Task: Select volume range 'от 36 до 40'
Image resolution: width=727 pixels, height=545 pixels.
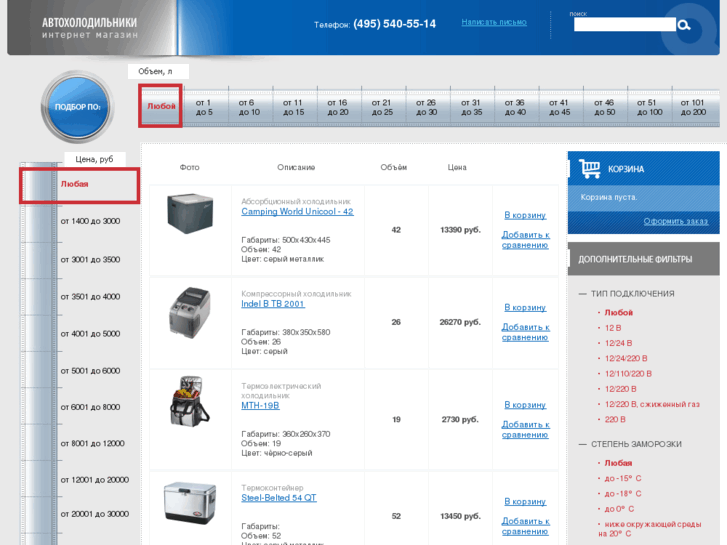Action: click(515, 107)
